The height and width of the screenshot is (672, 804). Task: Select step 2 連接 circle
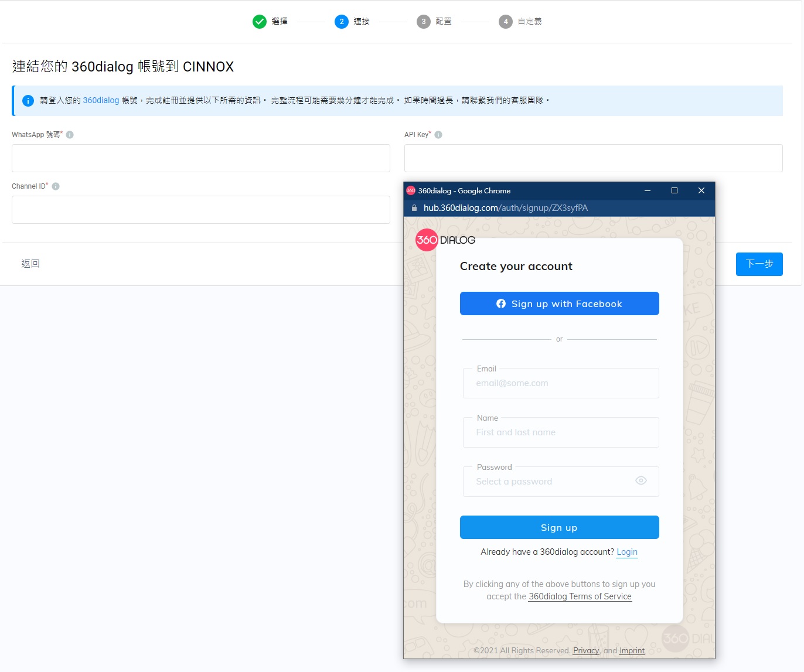tap(342, 22)
